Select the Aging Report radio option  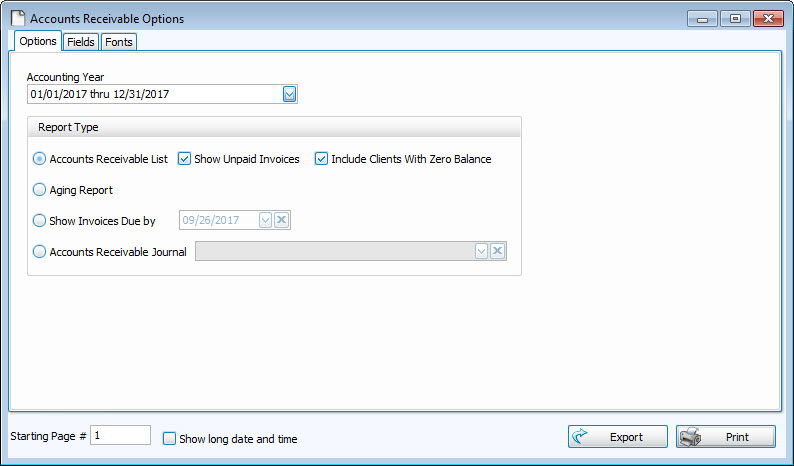pyautogui.click(x=40, y=189)
